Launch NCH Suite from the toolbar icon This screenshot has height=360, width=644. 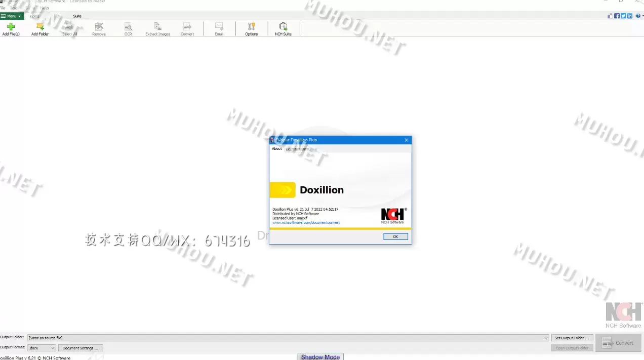click(283, 28)
